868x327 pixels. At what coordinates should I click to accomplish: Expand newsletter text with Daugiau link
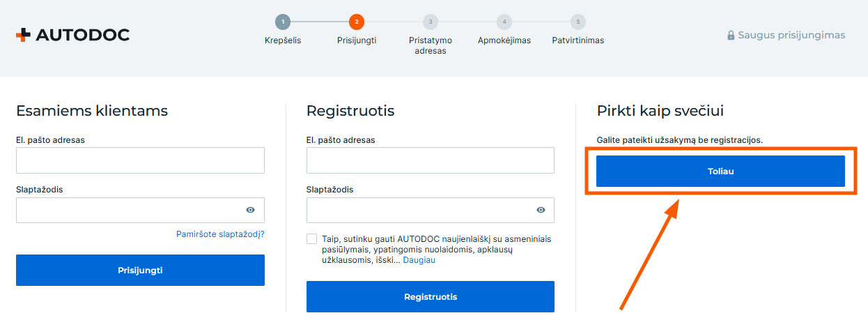tap(419, 260)
